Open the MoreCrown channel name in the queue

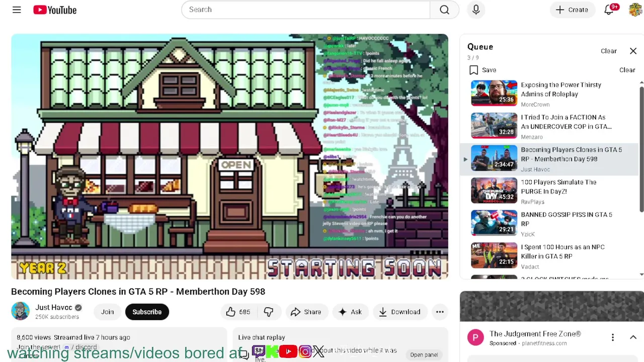coord(535,105)
